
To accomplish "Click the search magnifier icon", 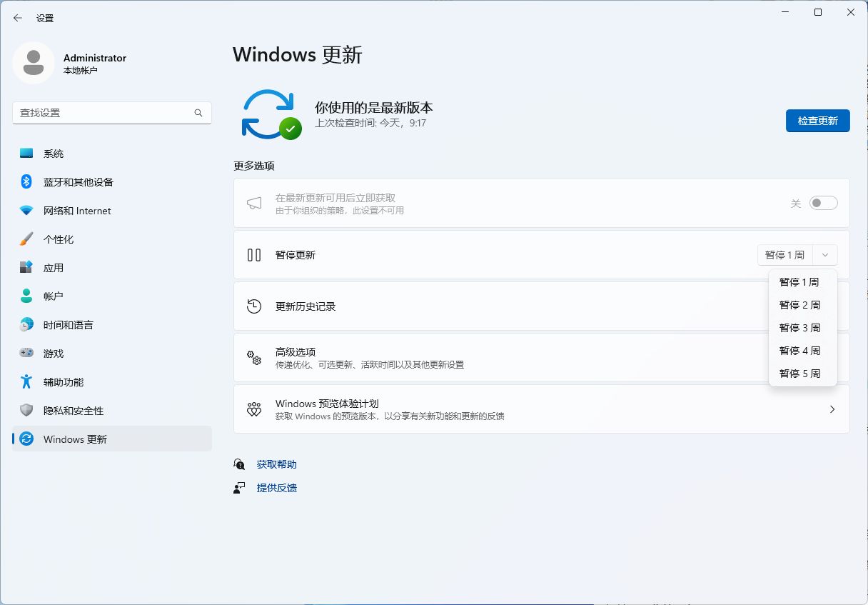I will click(198, 113).
